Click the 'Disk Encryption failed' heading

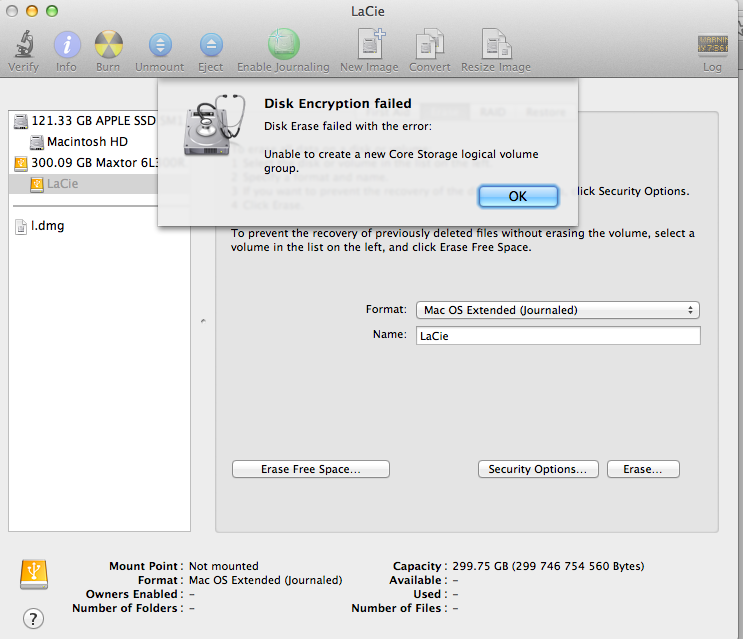pyautogui.click(x=338, y=103)
